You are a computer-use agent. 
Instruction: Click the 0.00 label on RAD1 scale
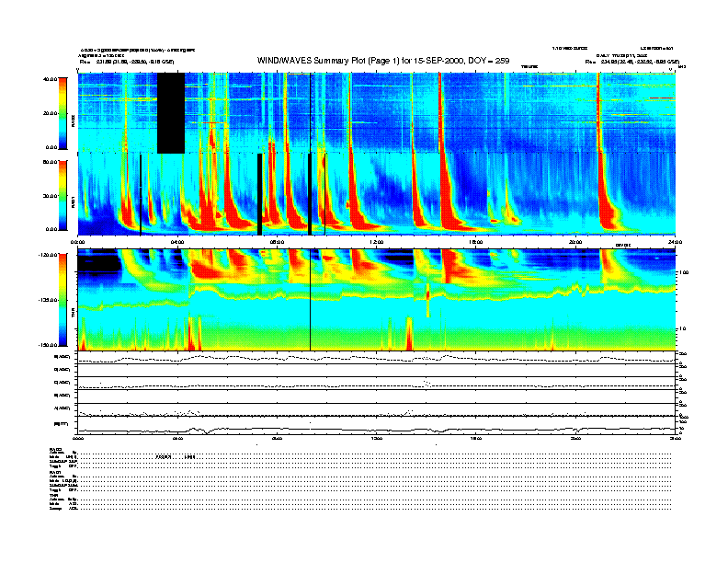point(51,229)
